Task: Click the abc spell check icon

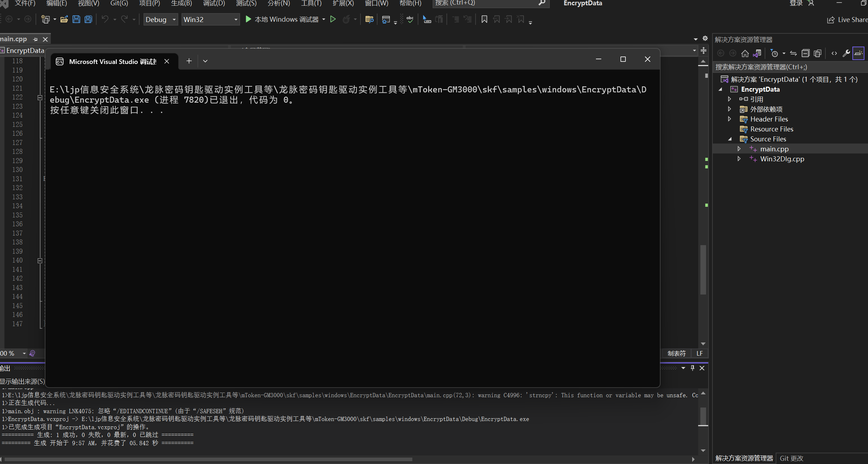Action: click(410, 19)
